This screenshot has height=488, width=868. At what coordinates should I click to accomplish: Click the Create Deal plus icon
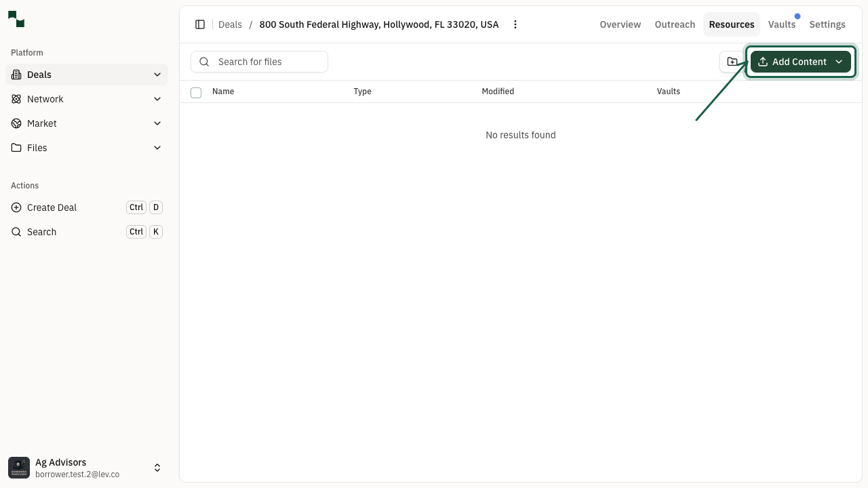pos(16,207)
